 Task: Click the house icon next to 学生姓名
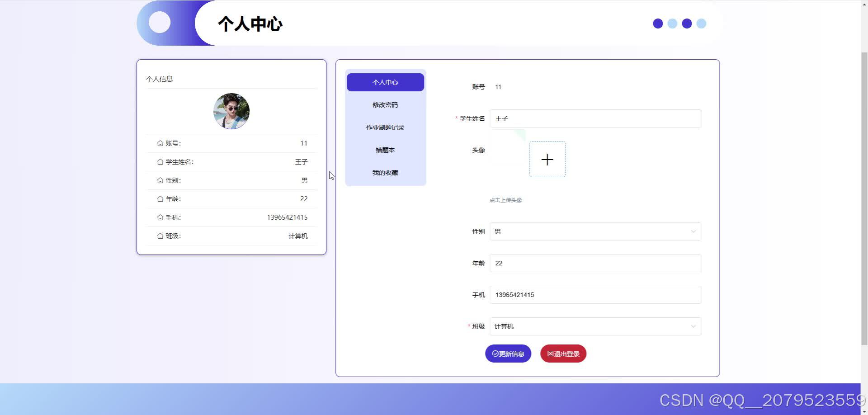(160, 161)
